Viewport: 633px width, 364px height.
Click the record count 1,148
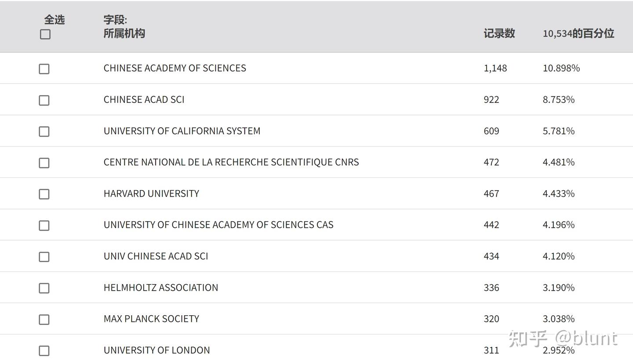pos(495,68)
